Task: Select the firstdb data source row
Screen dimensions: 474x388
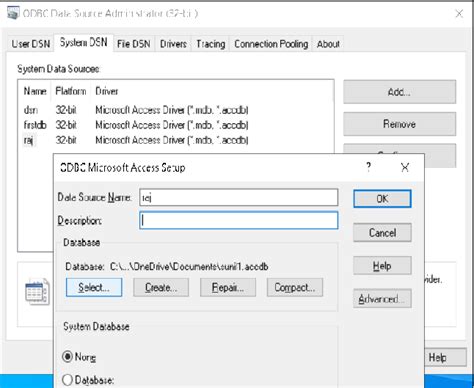Action: tap(136, 125)
